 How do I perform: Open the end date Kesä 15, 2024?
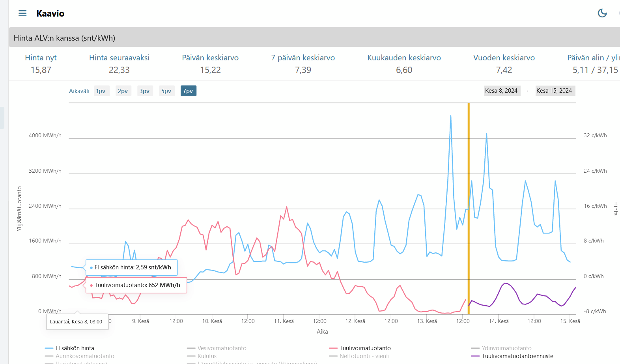(554, 91)
